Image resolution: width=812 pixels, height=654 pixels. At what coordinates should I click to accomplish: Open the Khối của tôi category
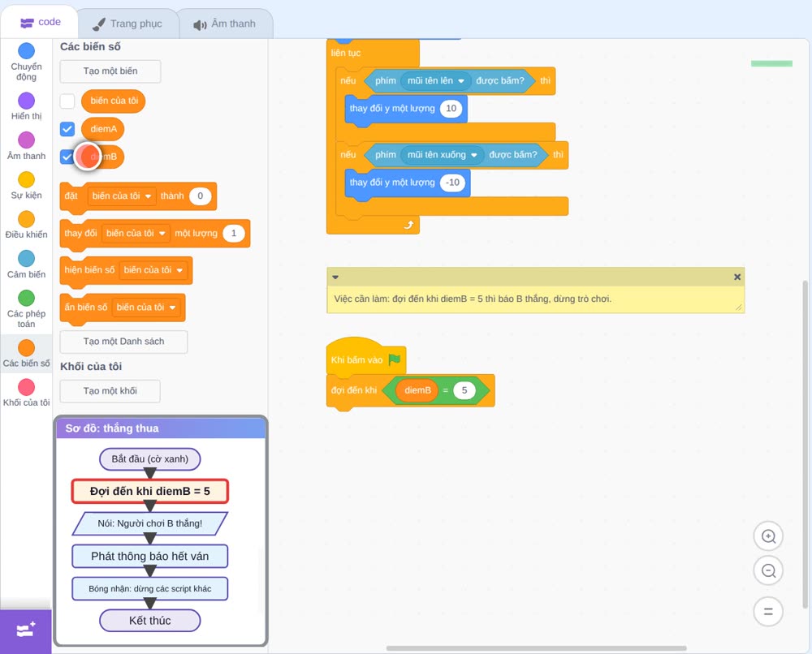26,394
